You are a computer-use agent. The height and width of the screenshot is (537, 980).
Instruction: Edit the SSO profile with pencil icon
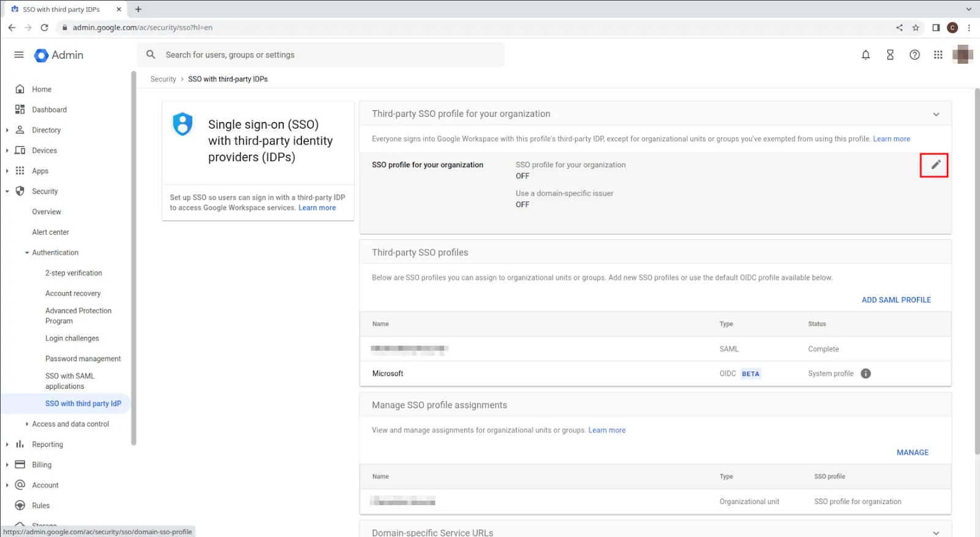(x=935, y=165)
